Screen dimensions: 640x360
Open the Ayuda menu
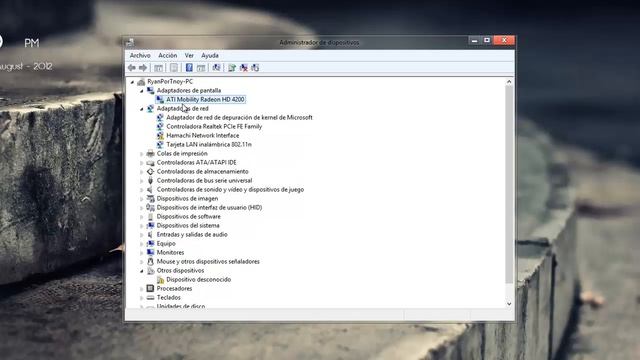[210, 55]
